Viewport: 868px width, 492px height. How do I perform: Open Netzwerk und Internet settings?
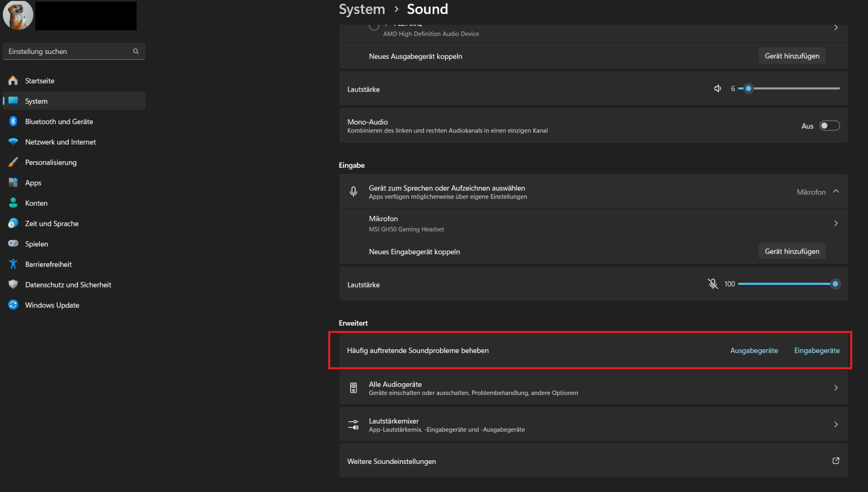tap(60, 142)
